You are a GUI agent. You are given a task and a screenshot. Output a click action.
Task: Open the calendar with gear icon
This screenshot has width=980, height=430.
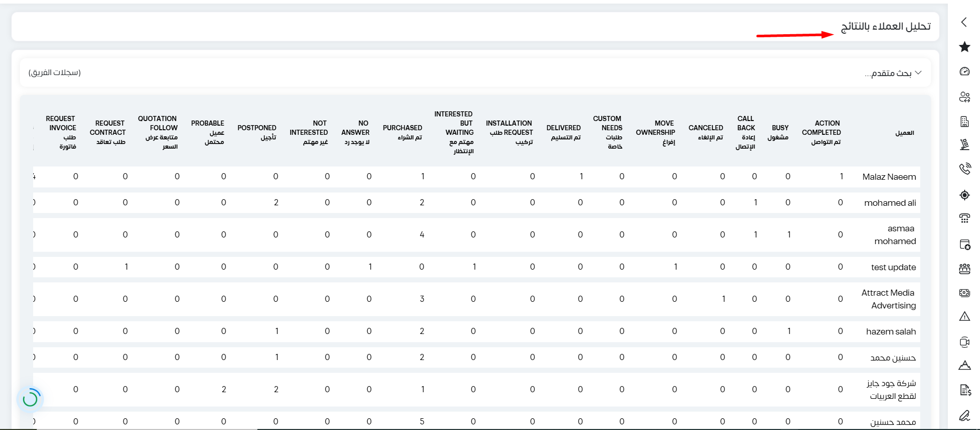pyautogui.click(x=964, y=245)
